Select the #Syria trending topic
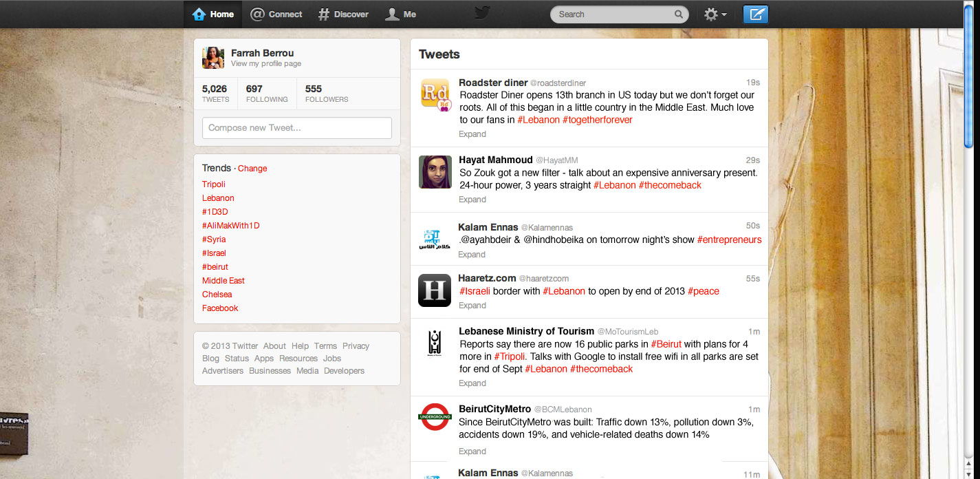 [214, 239]
